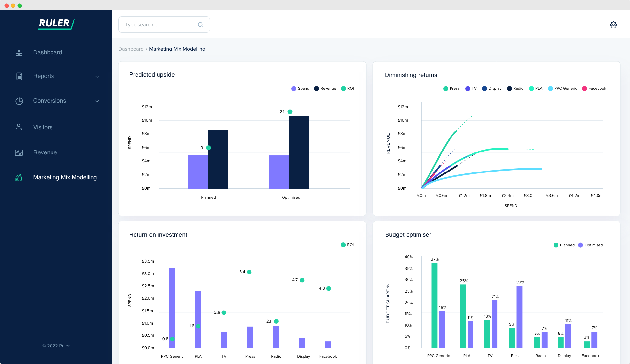Viewport: 630px width, 364px height.
Task: Expand the Conversions section chevron
Action: 97,101
